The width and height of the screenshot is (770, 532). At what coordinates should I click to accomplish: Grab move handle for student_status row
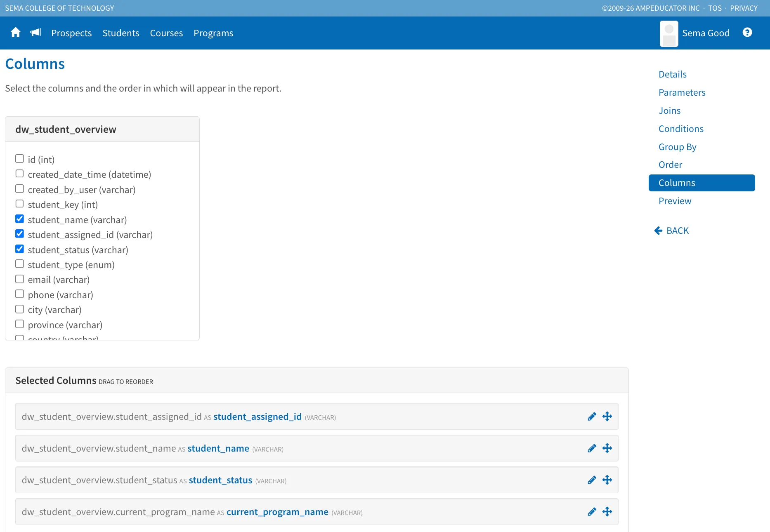pos(607,480)
